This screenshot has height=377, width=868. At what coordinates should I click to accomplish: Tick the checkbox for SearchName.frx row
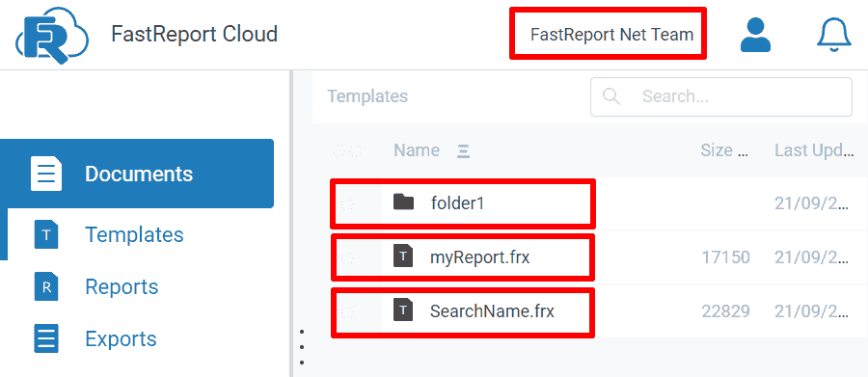pos(347,312)
